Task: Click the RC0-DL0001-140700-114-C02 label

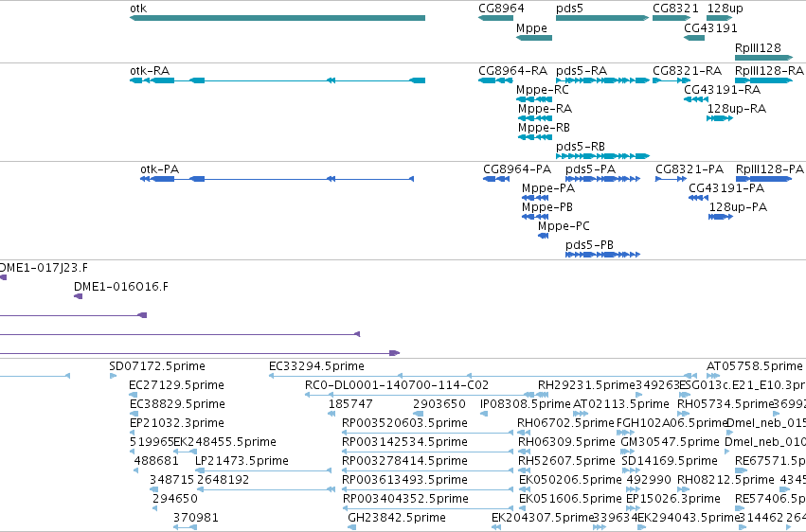Action: [x=397, y=385]
